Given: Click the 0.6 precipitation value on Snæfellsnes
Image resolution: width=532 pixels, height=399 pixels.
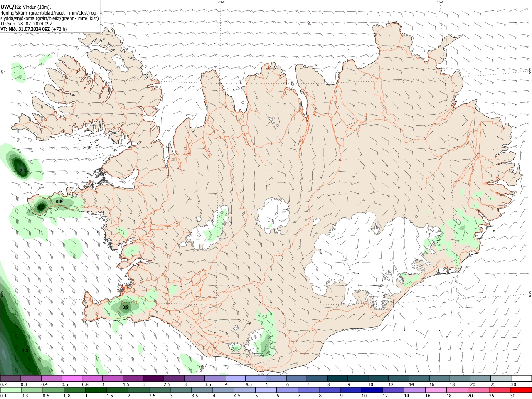Looking at the screenshot, I should point(59,202).
